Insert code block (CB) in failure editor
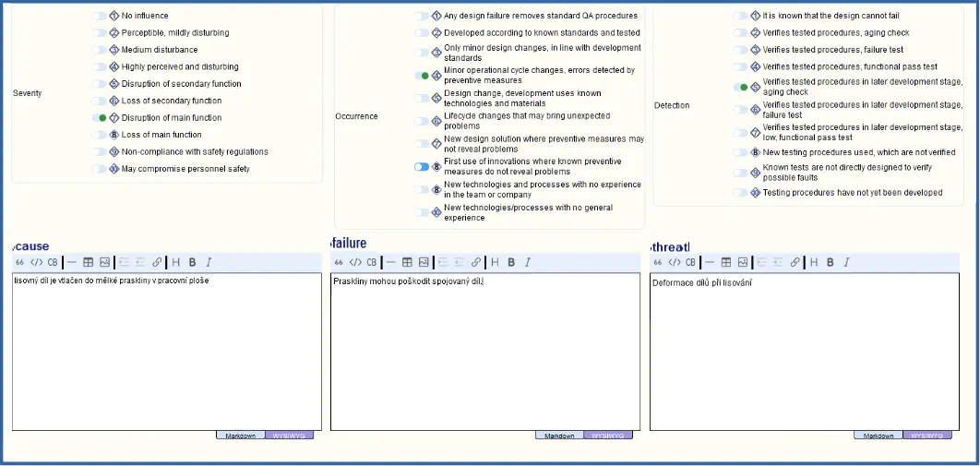This screenshot has width=980, height=466. (x=371, y=262)
